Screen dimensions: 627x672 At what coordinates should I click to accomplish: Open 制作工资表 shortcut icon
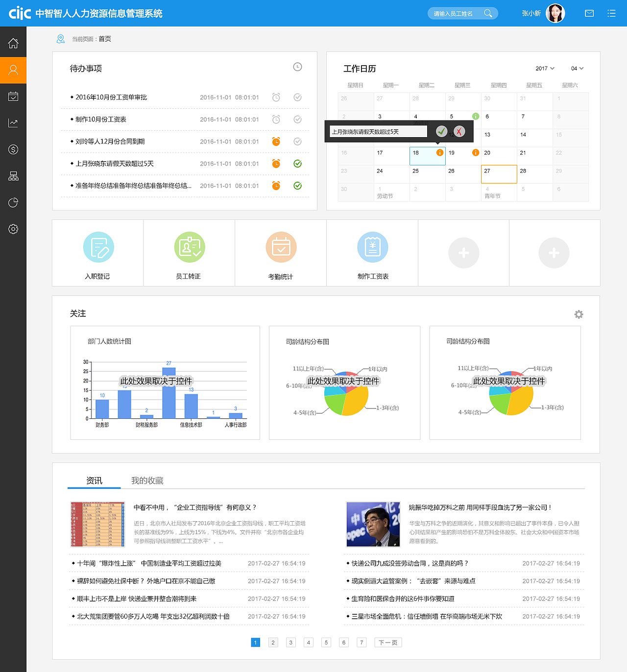click(373, 247)
